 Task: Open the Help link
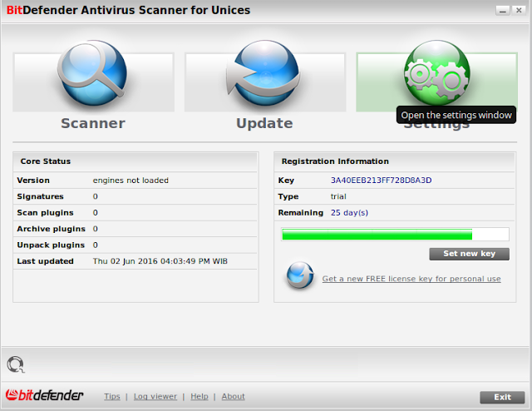click(199, 397)
